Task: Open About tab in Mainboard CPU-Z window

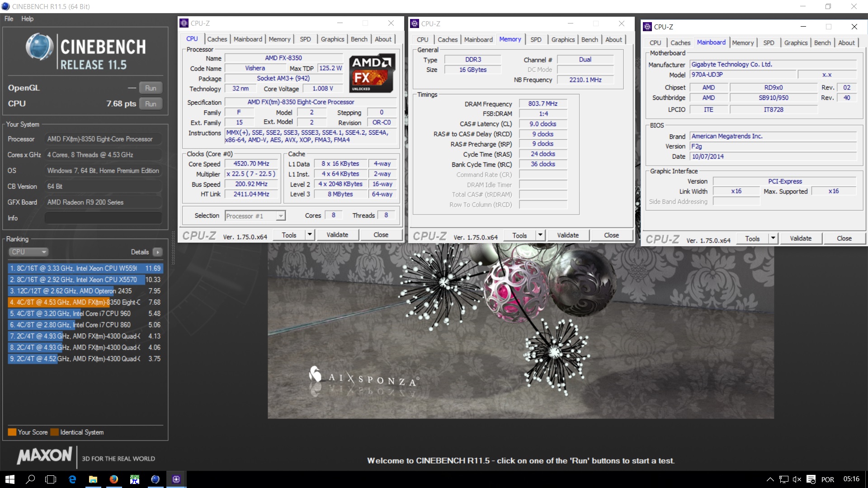Action: [x=846, y=43]
